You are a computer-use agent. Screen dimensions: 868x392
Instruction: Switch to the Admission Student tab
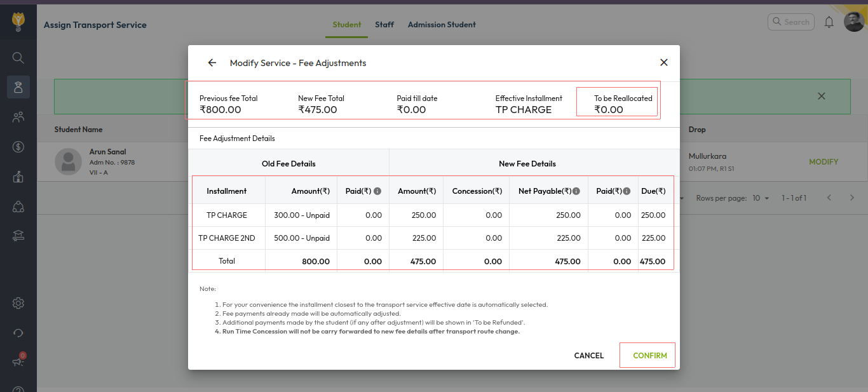(442, 25)
